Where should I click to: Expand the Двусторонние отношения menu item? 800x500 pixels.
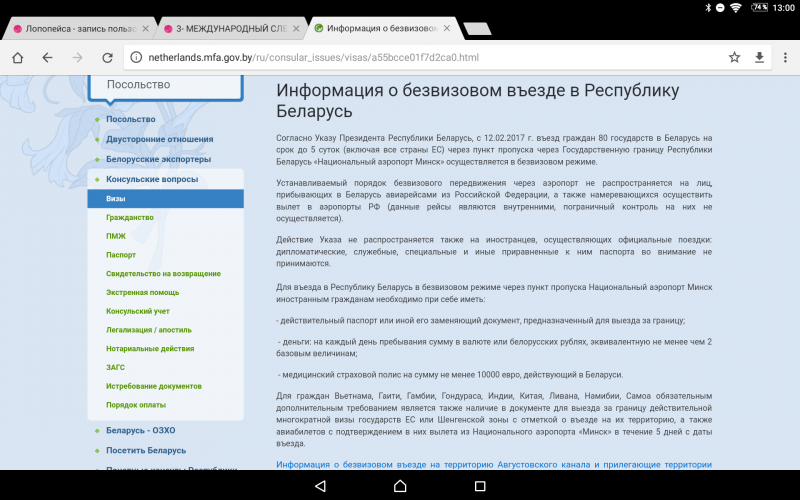click(159, 139)
